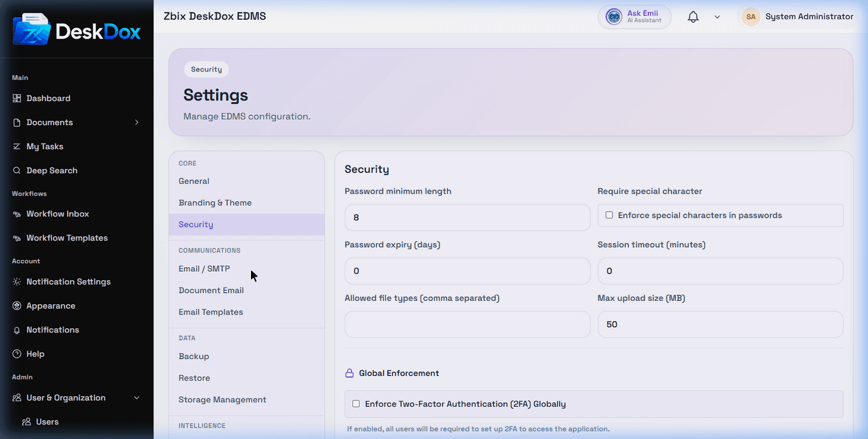Click the Password minimum length field
The image size is (868, 439).
point(467,217)
